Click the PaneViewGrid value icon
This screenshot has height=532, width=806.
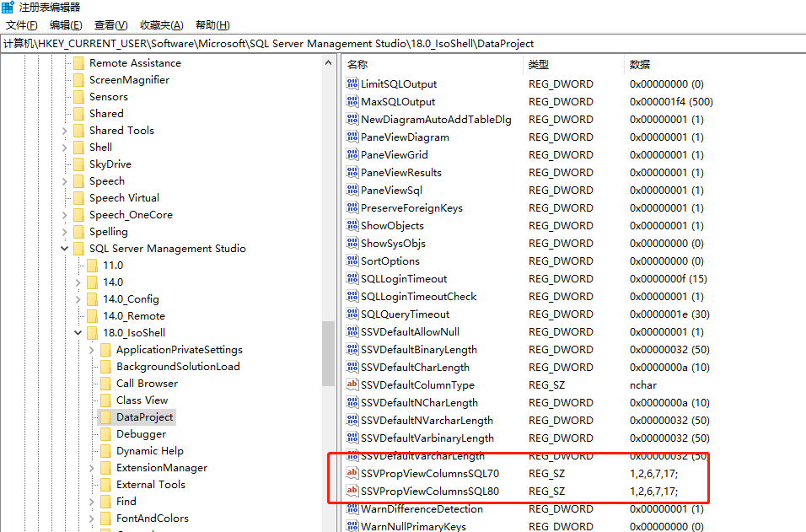pos(352,154)
